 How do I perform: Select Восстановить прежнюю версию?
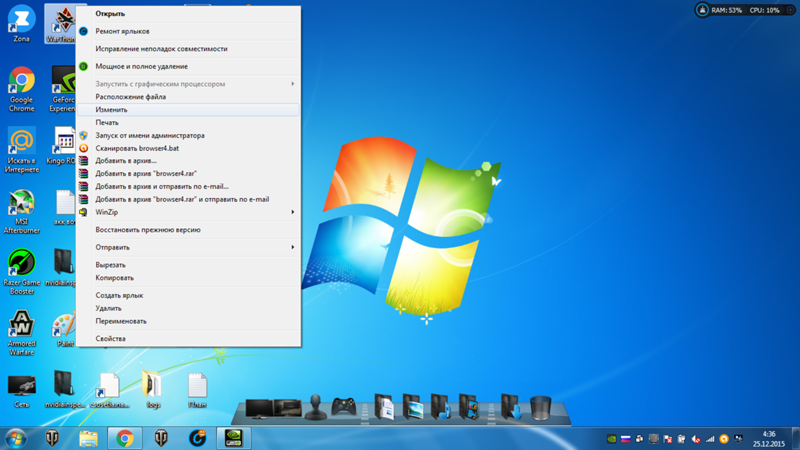click(x=188, y=230)
